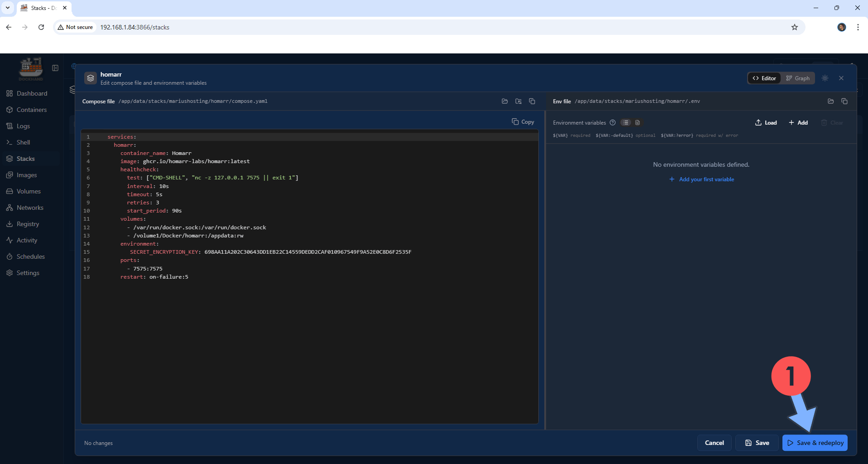Switch env variables to list view
This screenshot has width=868, height=464.
pyautogui.click(x=626, y=122)
